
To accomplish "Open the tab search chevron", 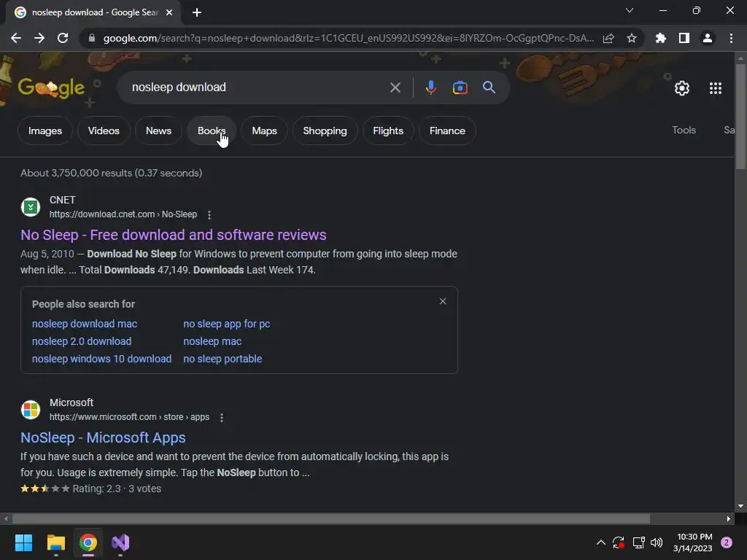I will pos(630,10).
